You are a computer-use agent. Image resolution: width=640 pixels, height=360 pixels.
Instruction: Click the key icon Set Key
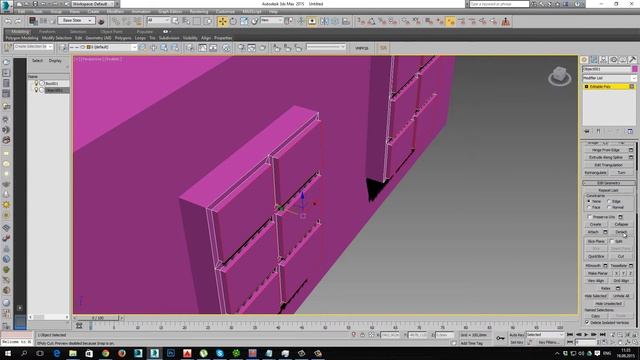pos(500,338)
